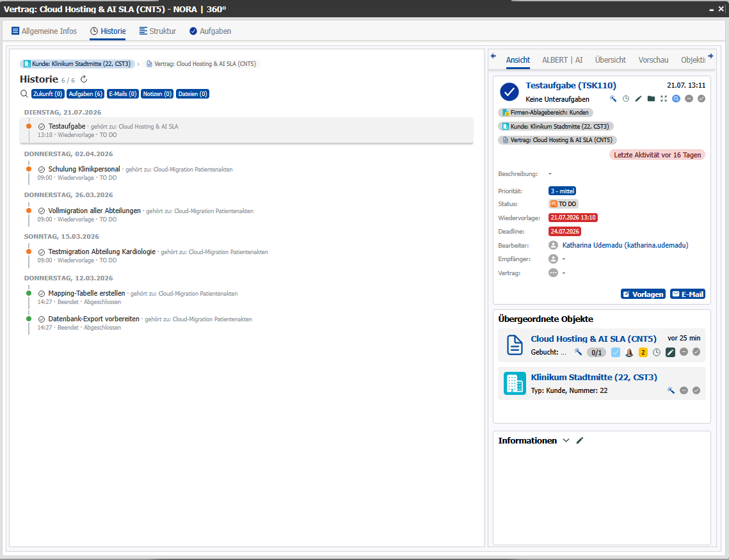Collapse the Informationen section chevron
729x560 pixels.
(x=566, y=440)
